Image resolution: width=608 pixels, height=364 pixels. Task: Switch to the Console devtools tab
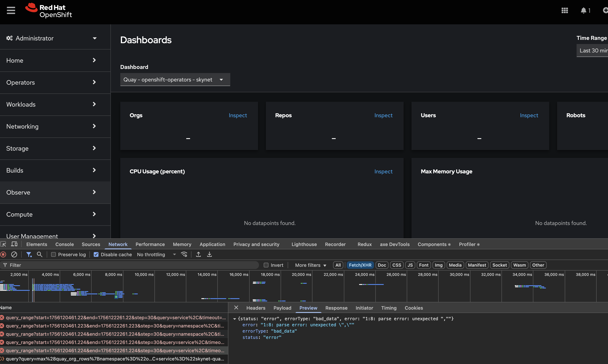tap(64, 244)
